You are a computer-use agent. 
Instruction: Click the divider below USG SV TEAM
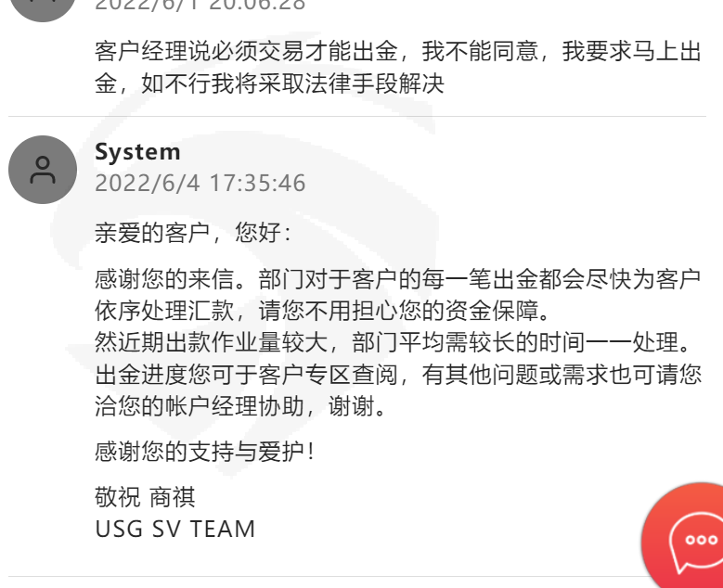point(325,576)
